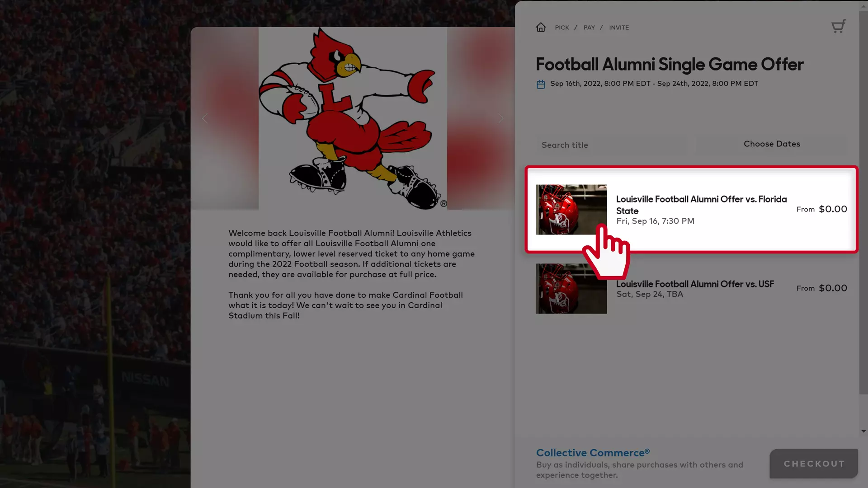Click the scrollbar down arrow
Image resolution: width=868 pixels, height=488 pixels.
tap(863, 432)
